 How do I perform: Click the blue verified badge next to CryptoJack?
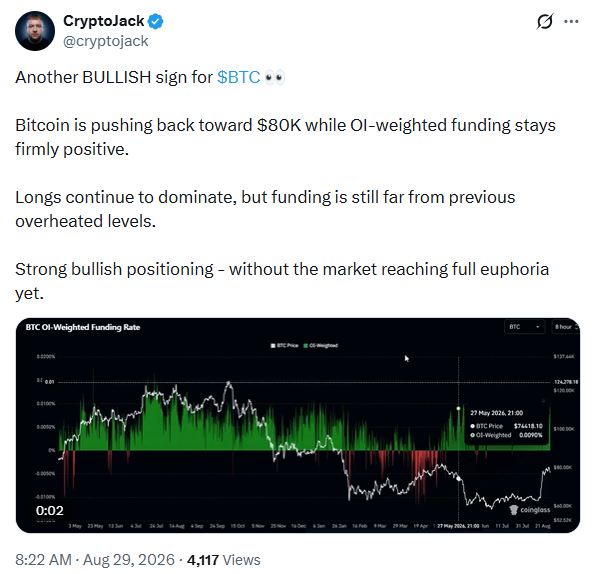(155, 21)
